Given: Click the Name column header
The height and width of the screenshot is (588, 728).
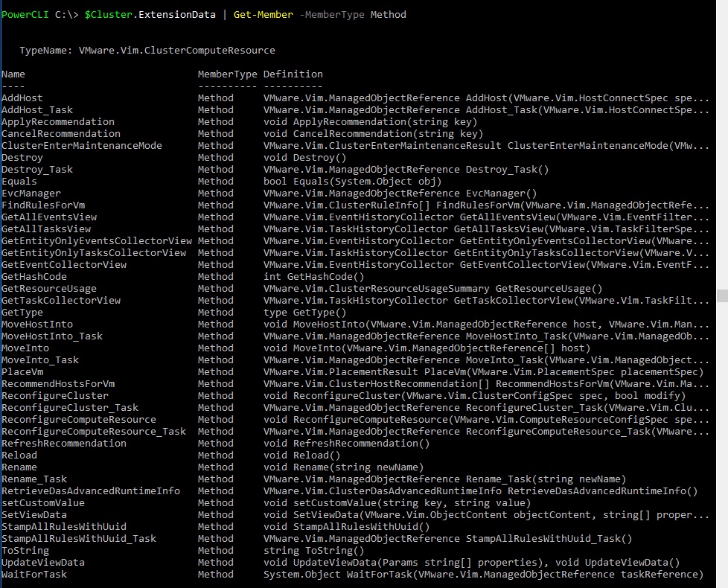Looking at the screenshot, I should 13,74.
